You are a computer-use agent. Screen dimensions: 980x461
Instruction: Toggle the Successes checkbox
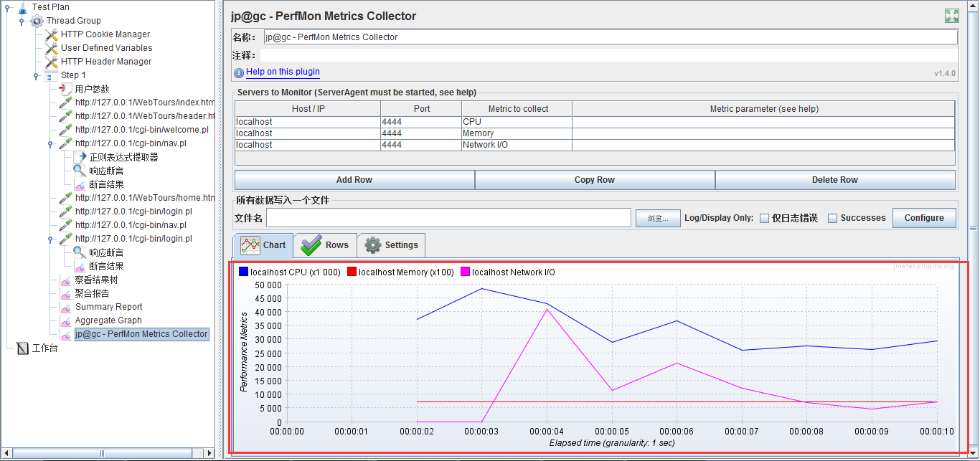click(x=832, y=218)
